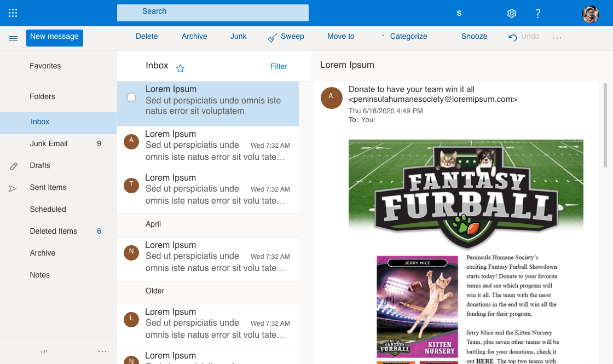The image size is (613, 364).
Task: Open message from sender T
Action: [208, 192]
